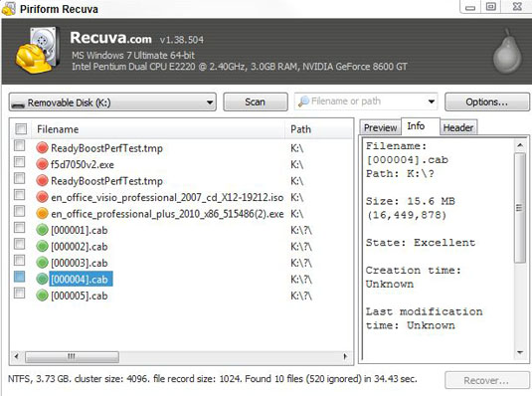
Task: Open the Filename or path filter dropdown arrow
Action: (432, 101)
